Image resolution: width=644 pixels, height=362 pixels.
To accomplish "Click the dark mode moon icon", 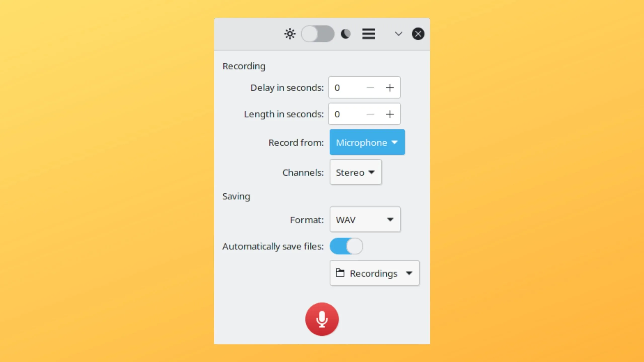I will (345, 34).
